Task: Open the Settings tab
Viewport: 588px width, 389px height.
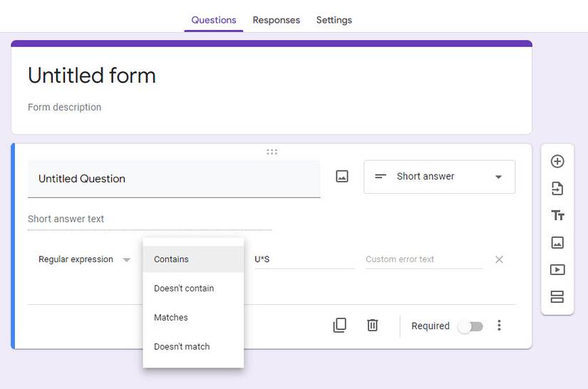Action: click(x=334, y=20)
